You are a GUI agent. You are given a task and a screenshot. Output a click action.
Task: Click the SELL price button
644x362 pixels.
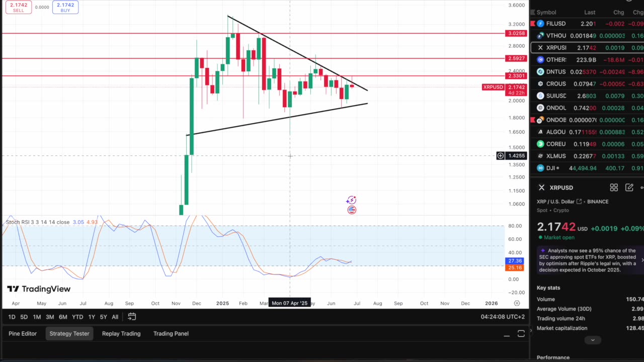[18, 7]
